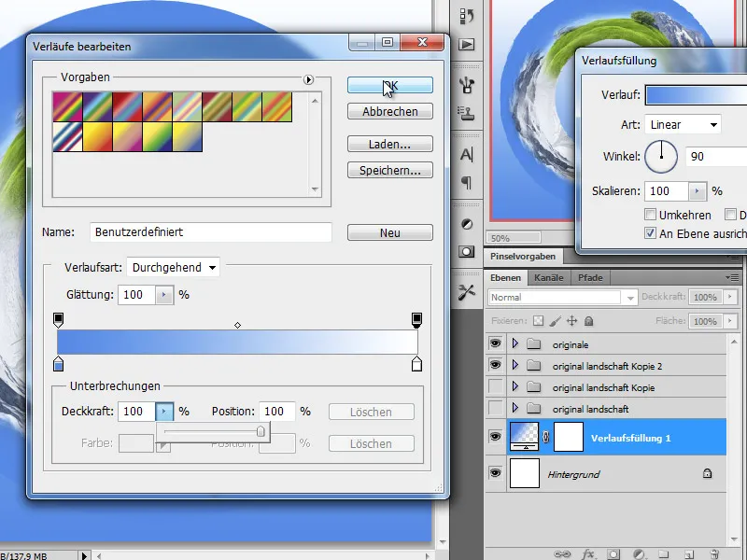Viewport: 747px width, 560px height.
Task: Click the Winkel angle dial
Action: pos(661,156)
